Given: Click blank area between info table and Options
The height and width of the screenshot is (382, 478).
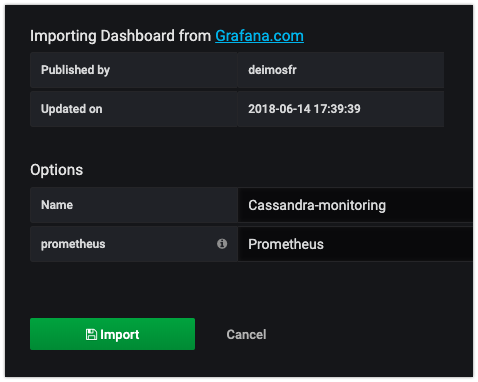Looking at the screenshot, I should click(237, 143).
